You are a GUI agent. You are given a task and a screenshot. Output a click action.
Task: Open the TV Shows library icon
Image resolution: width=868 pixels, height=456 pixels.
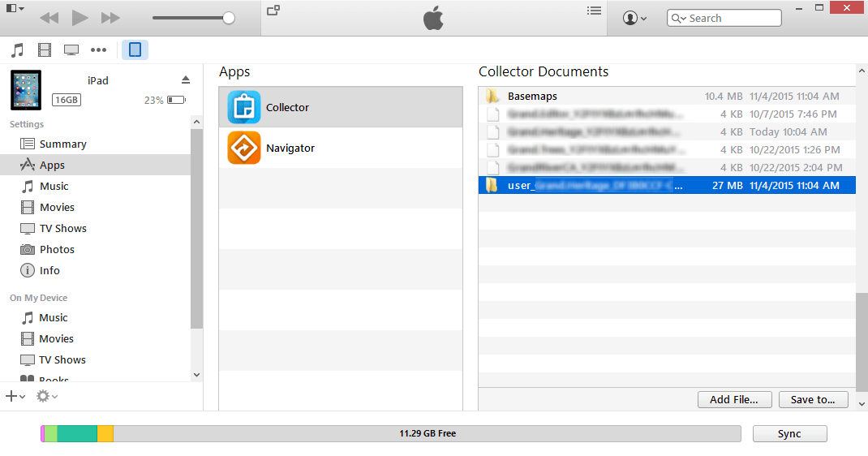(x=71, y=49)
